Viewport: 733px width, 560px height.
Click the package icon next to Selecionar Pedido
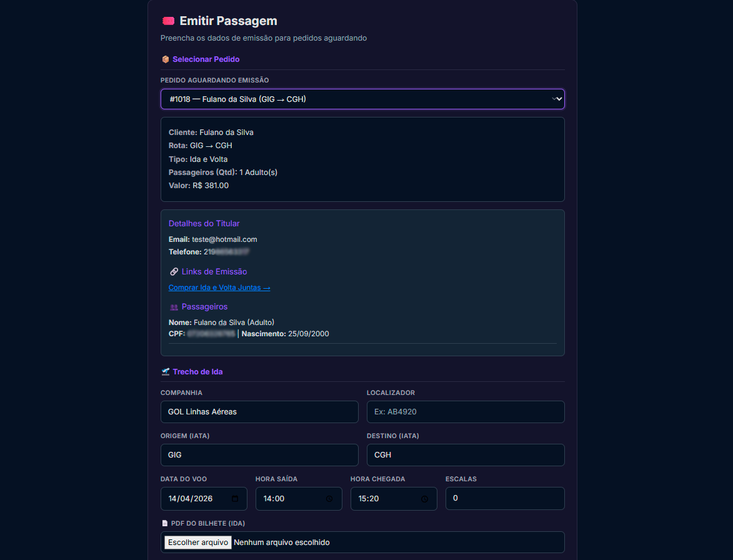click(166, 59)
